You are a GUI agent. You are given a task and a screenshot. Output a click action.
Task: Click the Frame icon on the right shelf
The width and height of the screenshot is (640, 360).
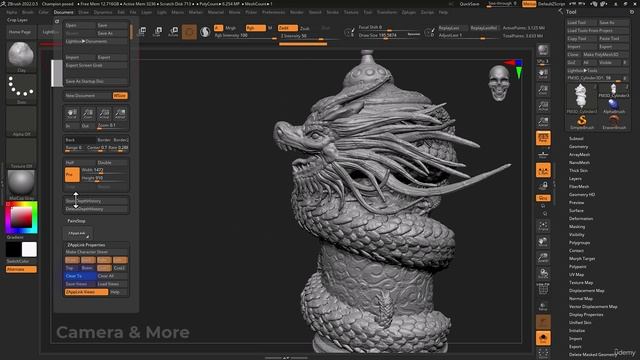point(543,226)
